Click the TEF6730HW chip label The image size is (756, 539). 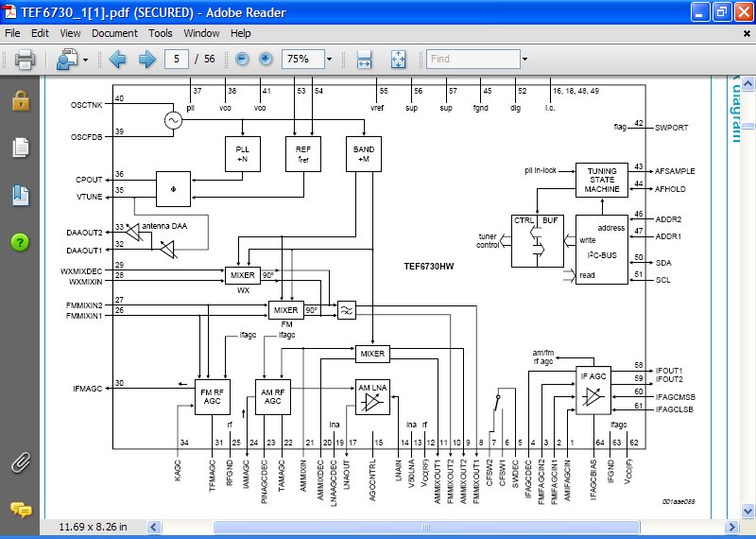tap(429, 266)
